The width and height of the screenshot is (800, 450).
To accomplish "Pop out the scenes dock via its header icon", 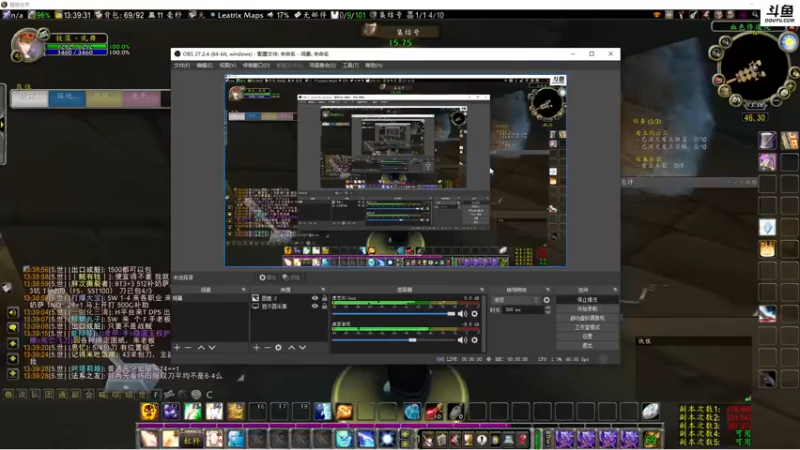I will tap(243, 290).
